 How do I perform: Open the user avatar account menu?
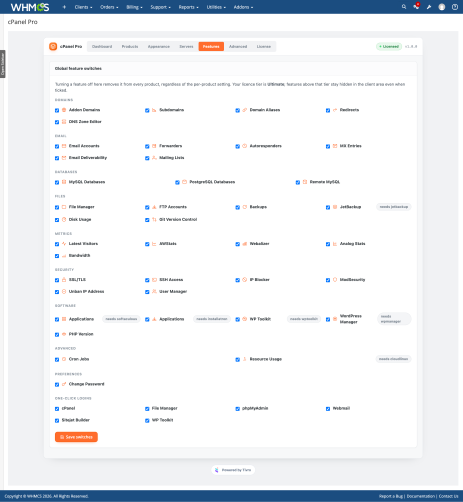(442, 7)
